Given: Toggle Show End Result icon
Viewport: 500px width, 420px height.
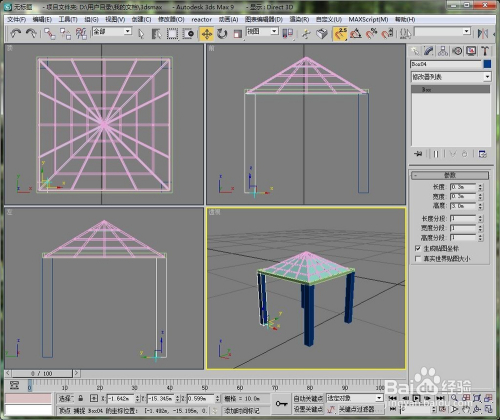Looking at the screenshot, I should pyautogui.click(x=436, y=154).
